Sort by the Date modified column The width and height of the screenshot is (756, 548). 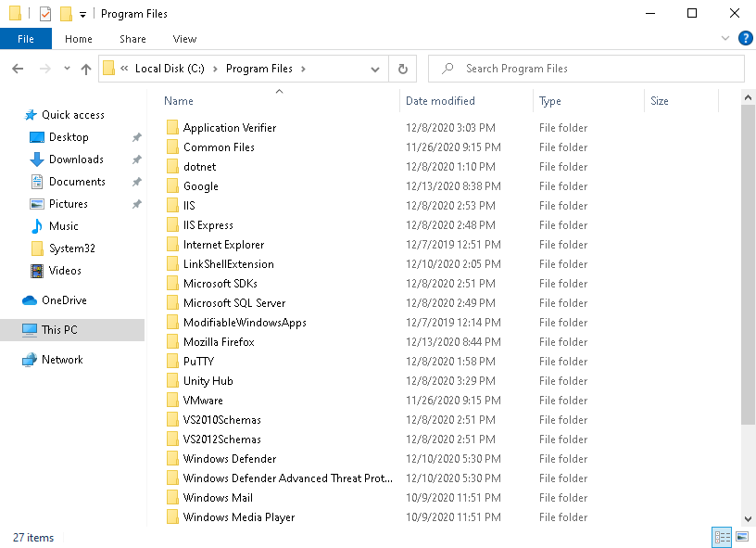tap(440, 101)
